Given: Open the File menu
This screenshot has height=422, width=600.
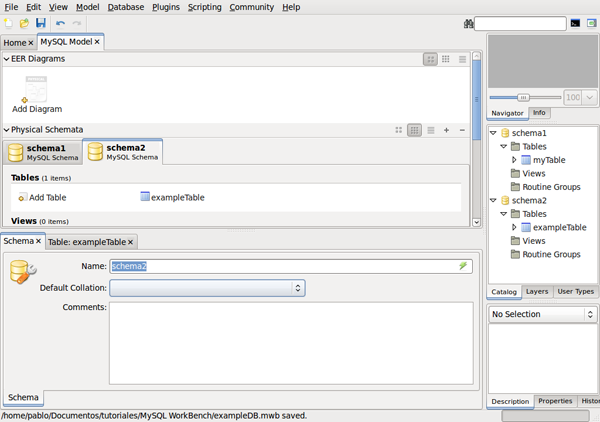Looking at the screenshot, I should pyautogui.click(x=11, y=7).
